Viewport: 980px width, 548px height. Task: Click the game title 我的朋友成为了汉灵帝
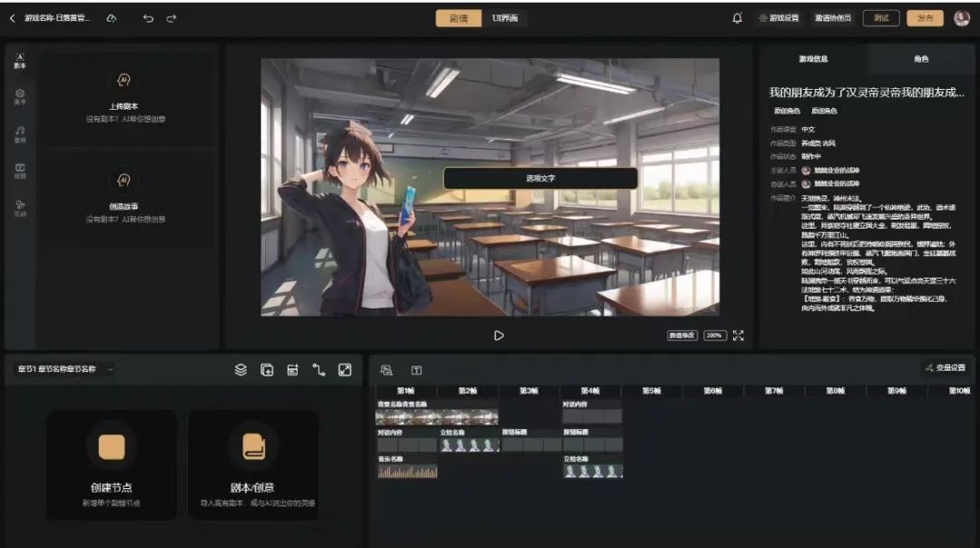coord(867,93)
